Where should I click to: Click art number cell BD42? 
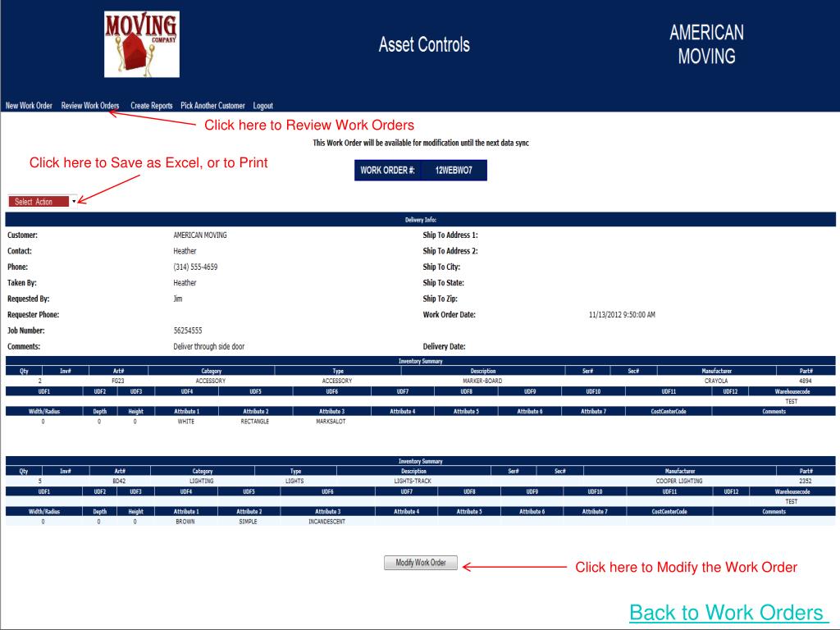pyautogui.click(x=119, y=481)
